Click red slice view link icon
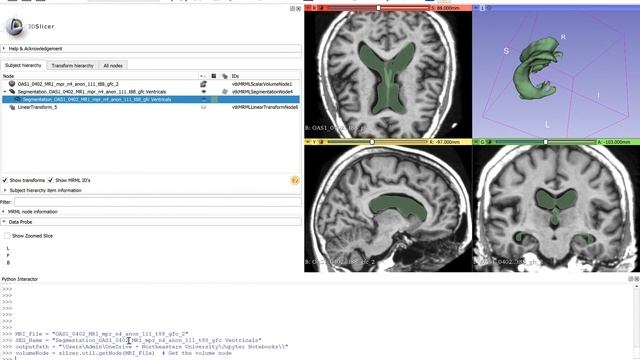 (x=321, y=8)
